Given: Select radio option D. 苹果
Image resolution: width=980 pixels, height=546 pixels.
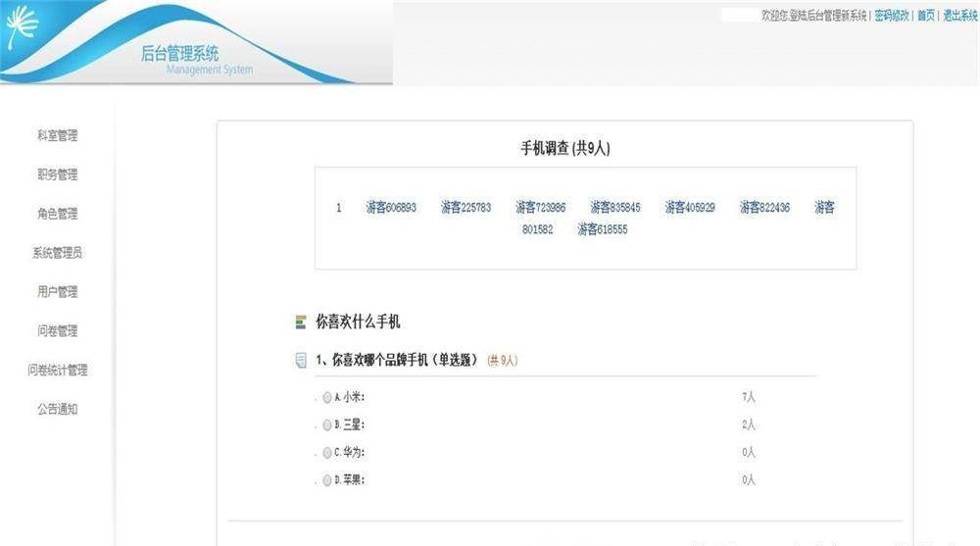Looking at the screenshot, I should click(x=327, y=480).
